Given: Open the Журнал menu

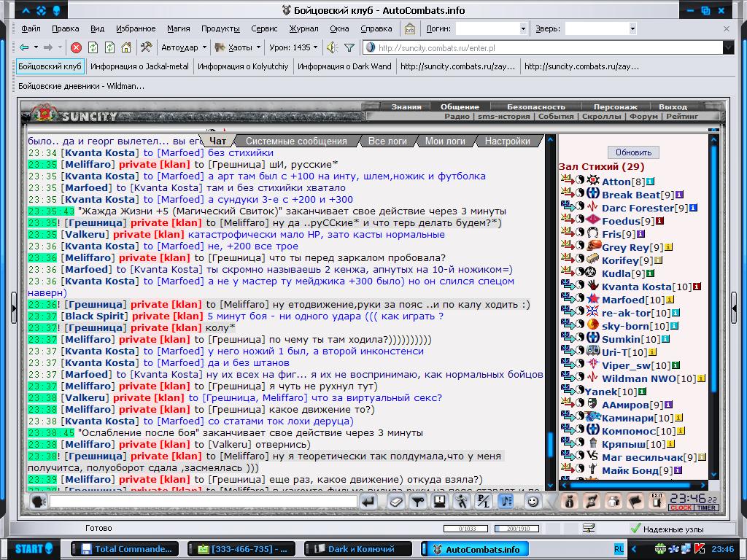Looking at the screenshot, I should coord(303,28).
